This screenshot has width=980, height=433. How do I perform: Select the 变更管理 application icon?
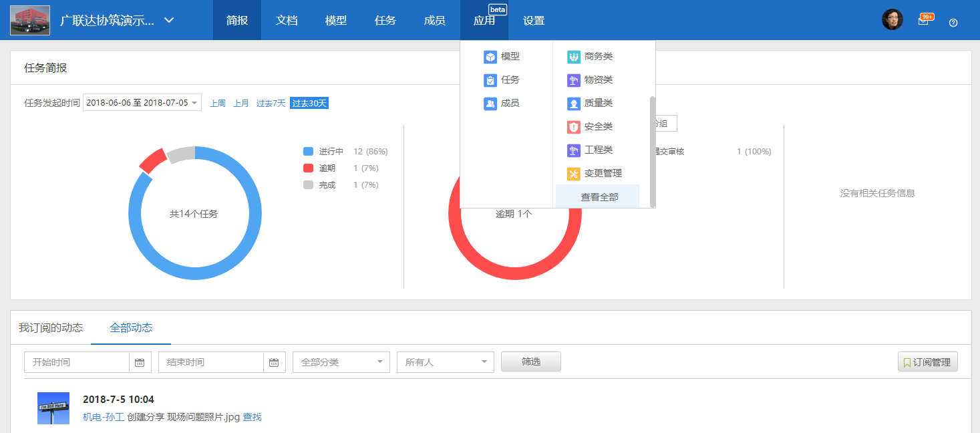pos(574,172)
